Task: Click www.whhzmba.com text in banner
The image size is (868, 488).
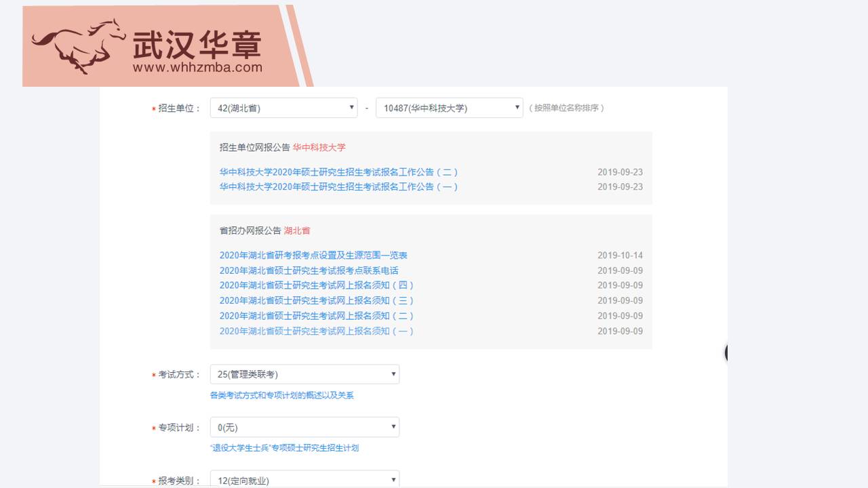Action: pos(197,67)
